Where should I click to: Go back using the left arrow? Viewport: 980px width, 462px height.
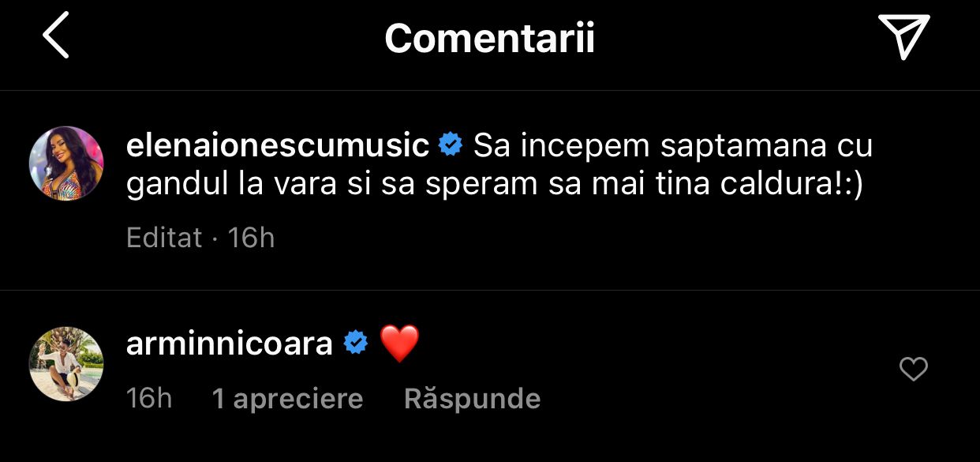click(x=56, y=36)
